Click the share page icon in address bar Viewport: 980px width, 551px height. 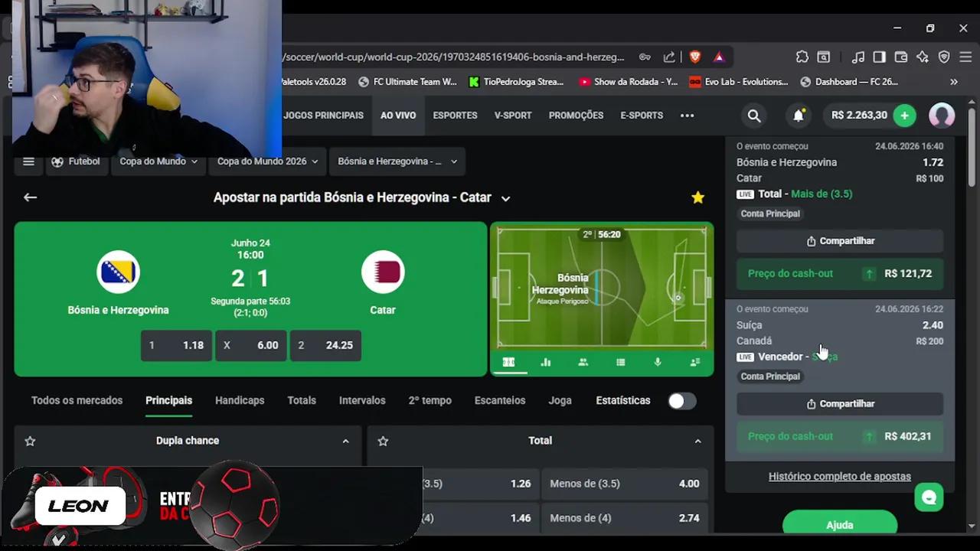click(x=669, y=57)
